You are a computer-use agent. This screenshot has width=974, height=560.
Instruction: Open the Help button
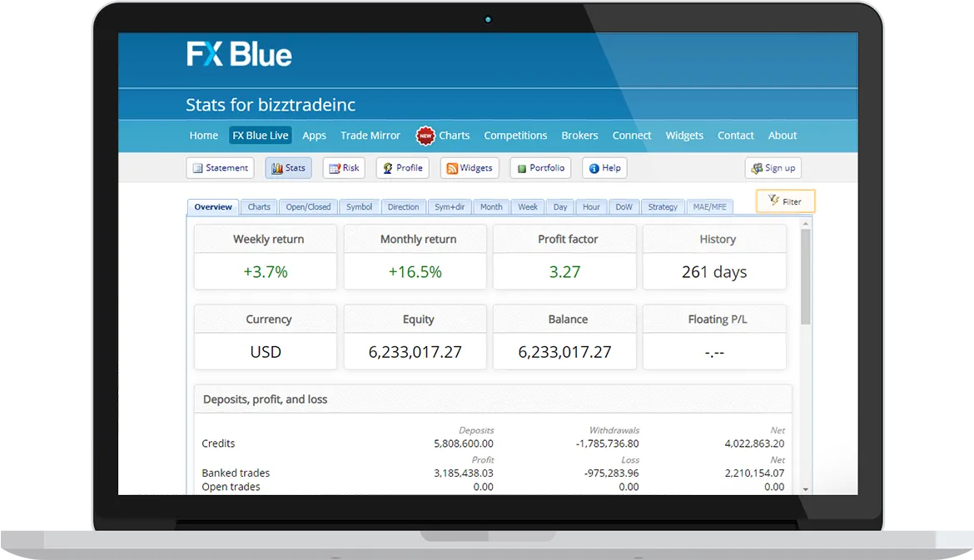click(604, 167)
